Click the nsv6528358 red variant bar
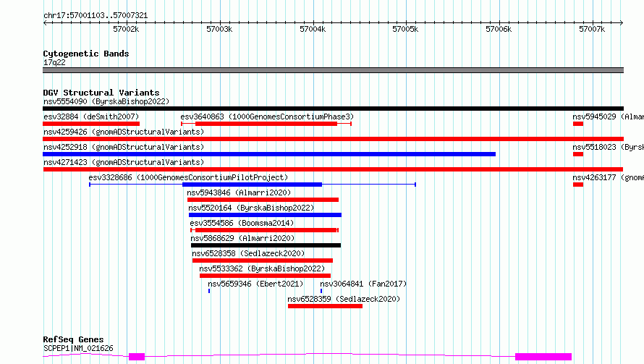Screen dimensions: 644x364 (263, 261)
